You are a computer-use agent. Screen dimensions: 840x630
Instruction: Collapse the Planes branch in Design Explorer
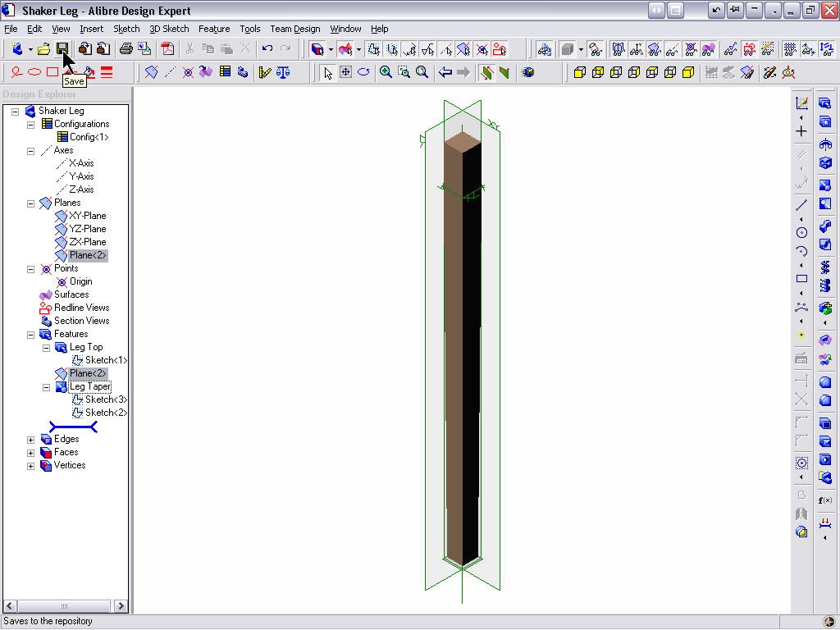click(x=30, y=202)
